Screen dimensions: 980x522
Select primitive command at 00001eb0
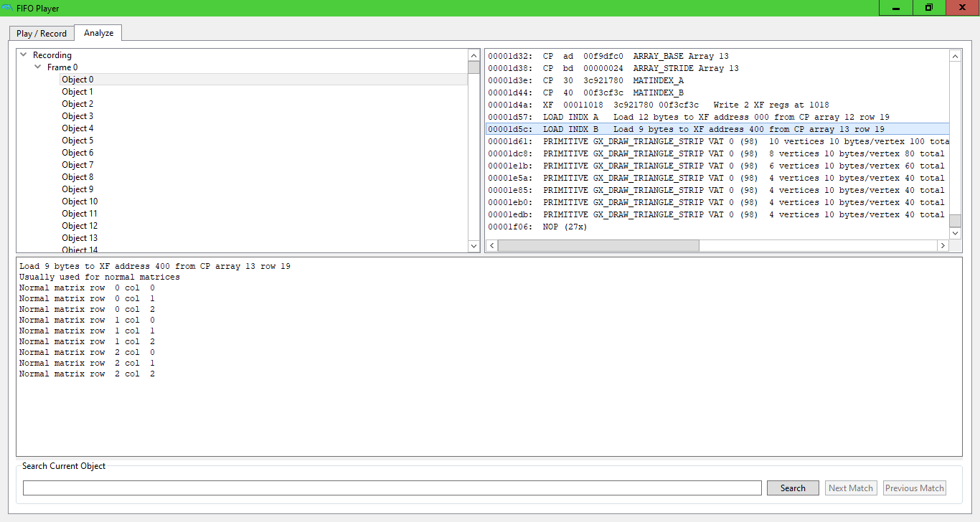(x=717, y=202)
